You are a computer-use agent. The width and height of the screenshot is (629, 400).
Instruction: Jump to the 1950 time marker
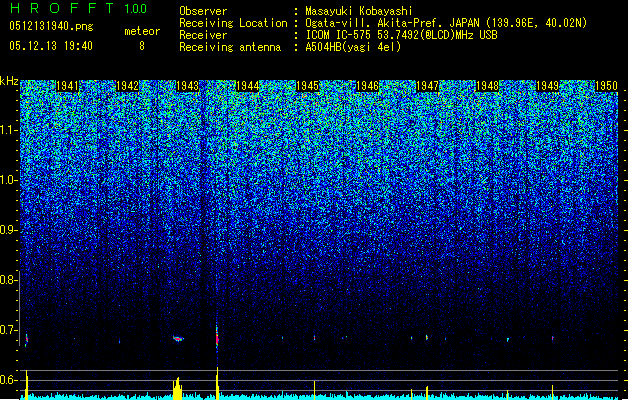coord(606,86)
